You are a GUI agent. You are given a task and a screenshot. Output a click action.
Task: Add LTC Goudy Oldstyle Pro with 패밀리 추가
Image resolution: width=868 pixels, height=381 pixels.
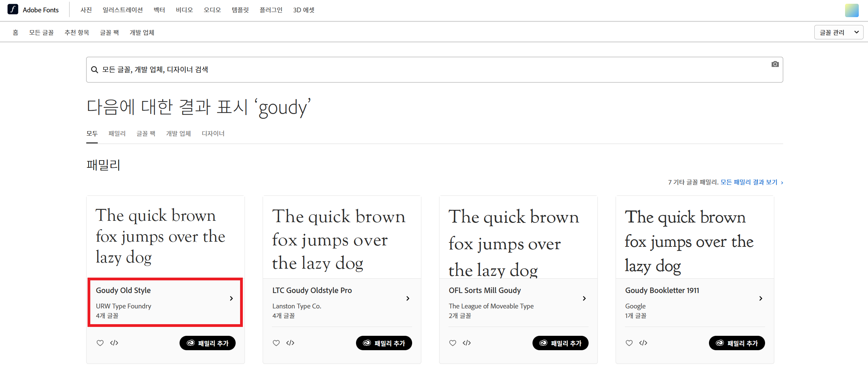(384, 343)
